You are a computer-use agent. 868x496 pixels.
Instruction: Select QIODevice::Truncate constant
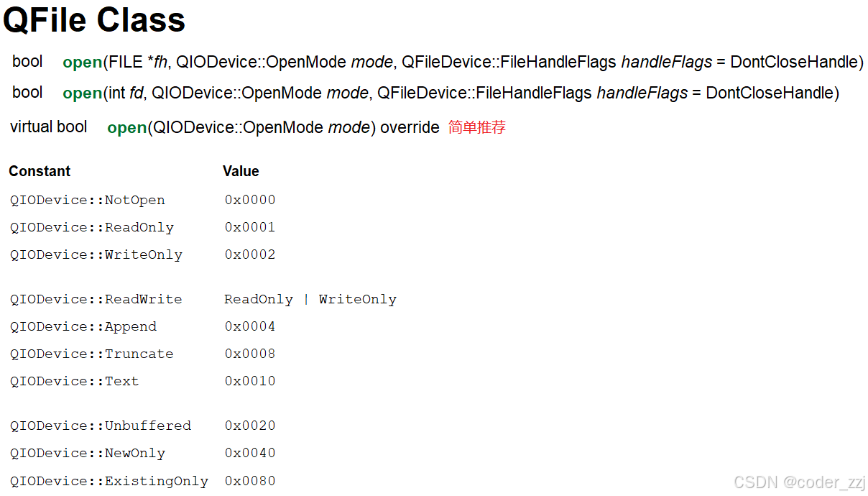pyautogui.click(x=92, y=354)
